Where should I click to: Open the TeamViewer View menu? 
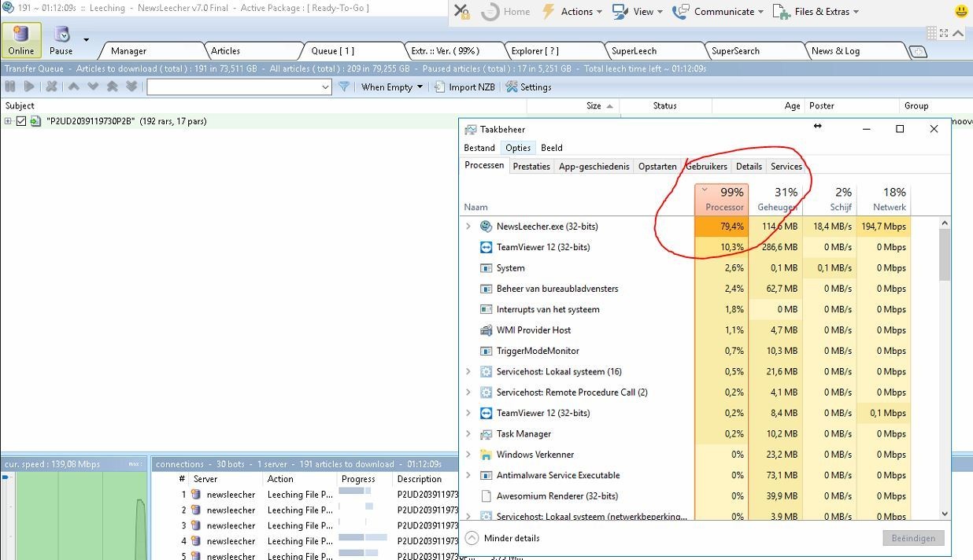tap(638, 12)
